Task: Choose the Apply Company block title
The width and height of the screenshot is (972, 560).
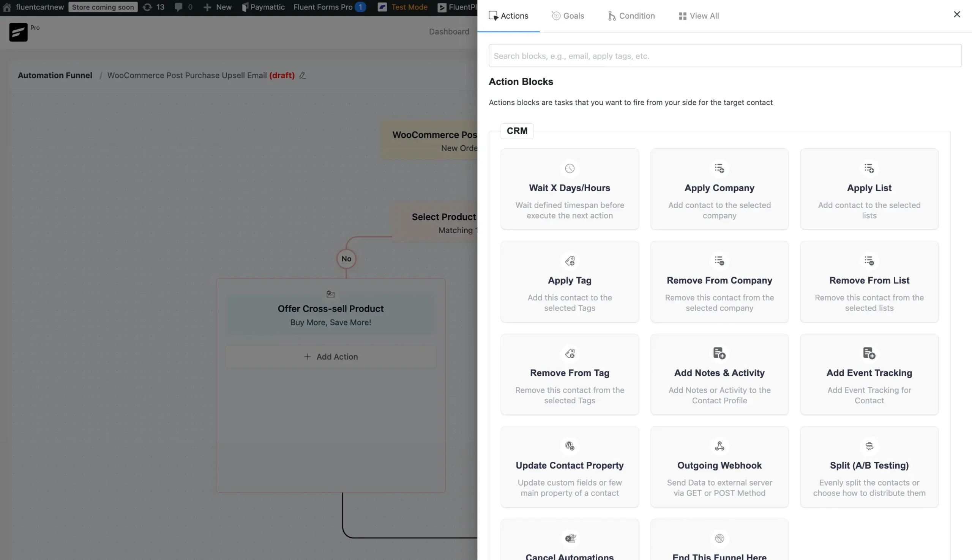Action: [x=719, y=188]
